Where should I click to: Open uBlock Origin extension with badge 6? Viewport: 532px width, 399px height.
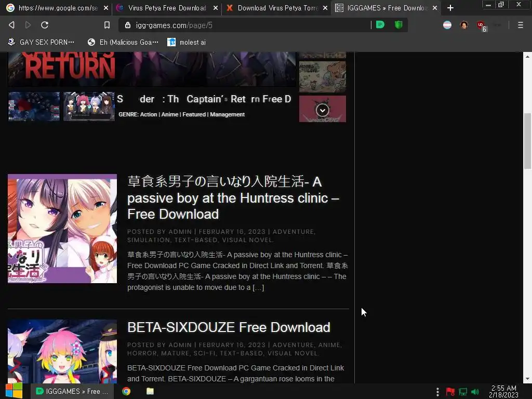pyautogui.click(x=482, y=26)
